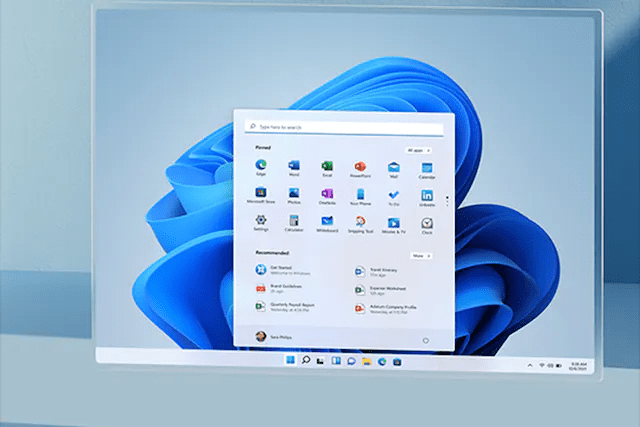Image resolution: width=640 pixels, height=427 pixels.
Task: Open Chat from the taskbar
Action: click(x=351, y=361)
